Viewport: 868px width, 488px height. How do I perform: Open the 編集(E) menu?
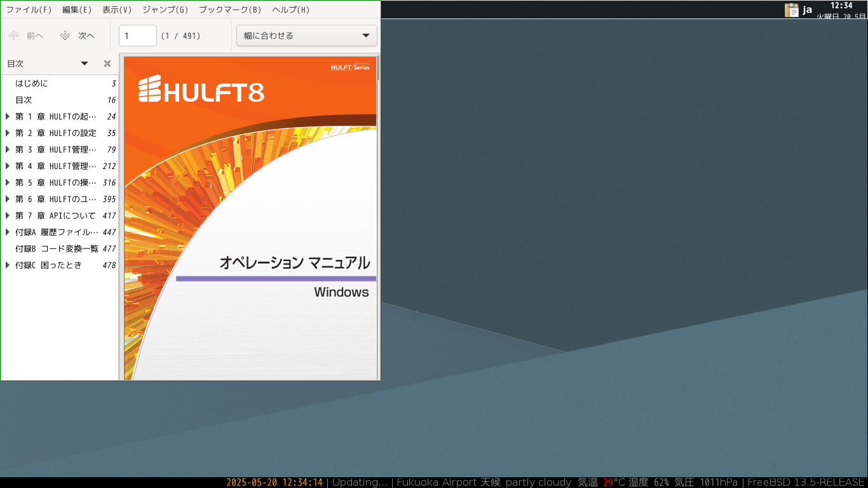pyautogui.click(x=77, y=10)
